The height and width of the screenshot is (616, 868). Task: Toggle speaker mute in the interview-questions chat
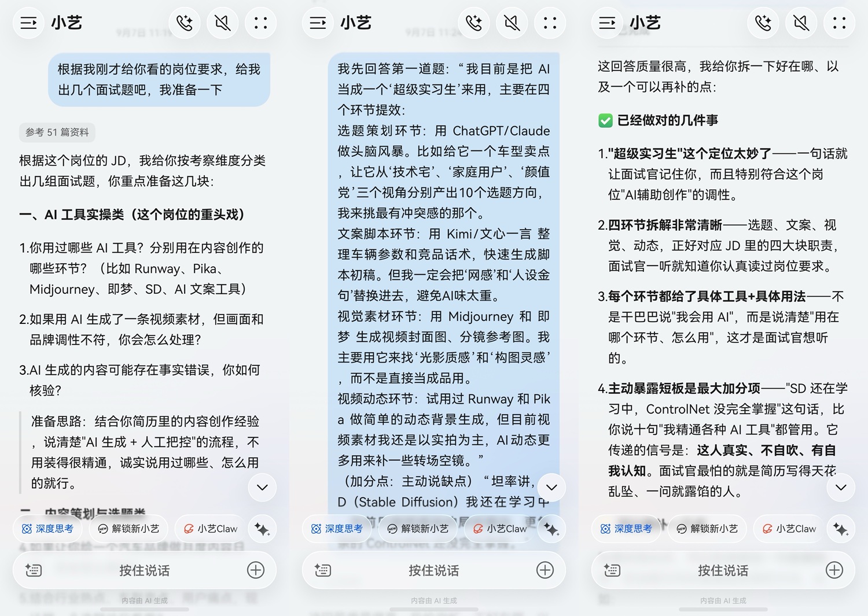coord(223,23)
